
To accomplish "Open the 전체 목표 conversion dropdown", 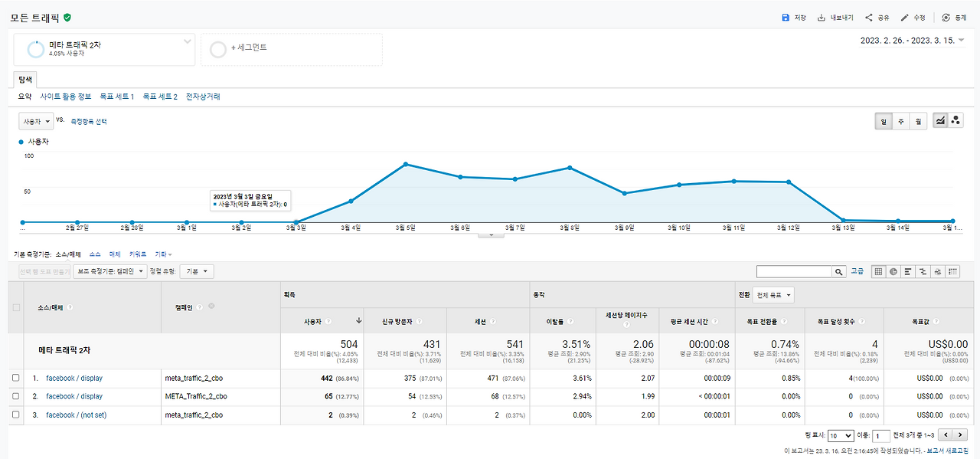I will point(773,295).
